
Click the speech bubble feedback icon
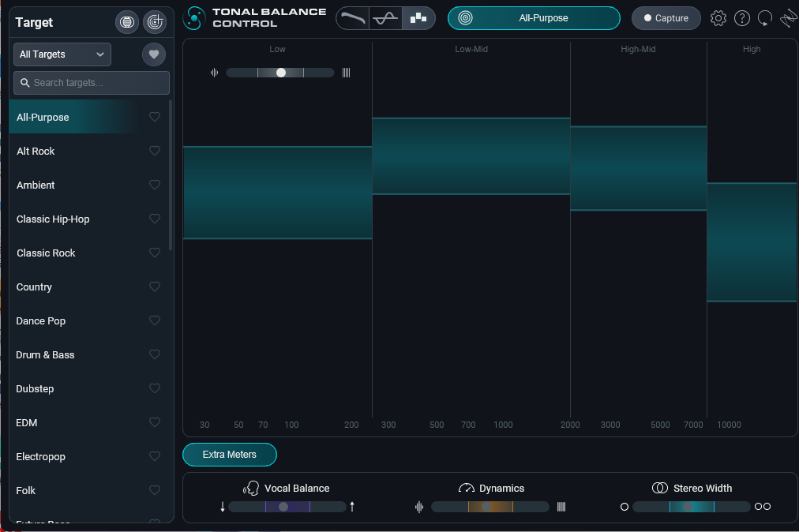coord(765,18)
